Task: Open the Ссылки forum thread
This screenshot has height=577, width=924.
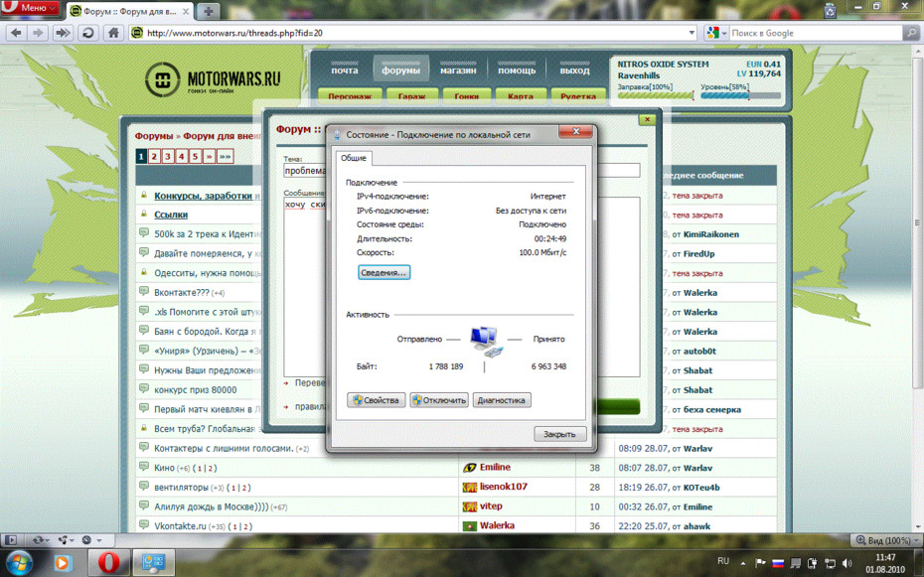Action: pos(171,215)
